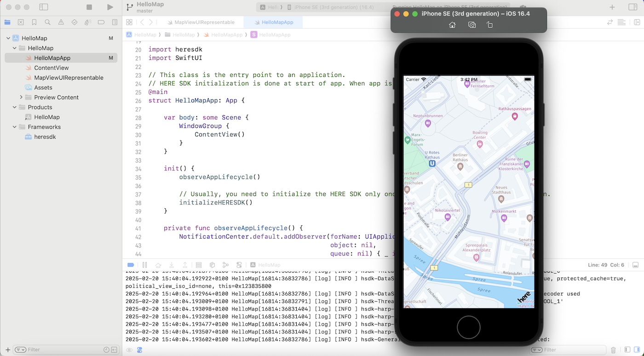Select HelloMapApp file in navigator
This screenshot has width=644, height=356.
point(61,58)
